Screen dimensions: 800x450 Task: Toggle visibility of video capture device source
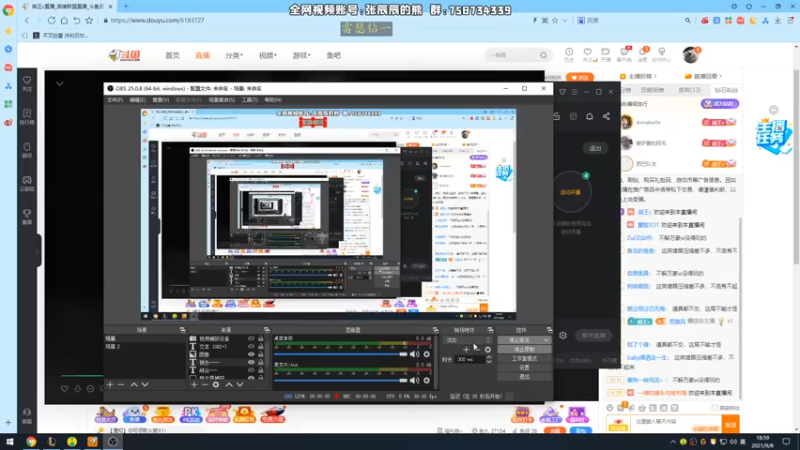[x=251, y=338]
